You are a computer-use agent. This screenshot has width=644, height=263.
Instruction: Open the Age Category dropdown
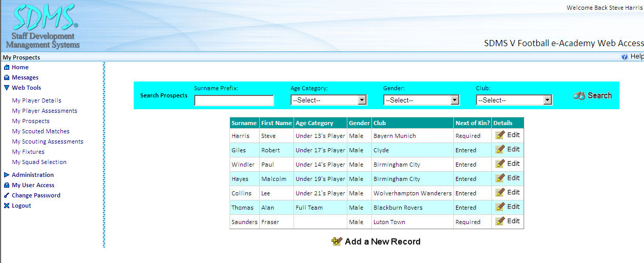328,100
